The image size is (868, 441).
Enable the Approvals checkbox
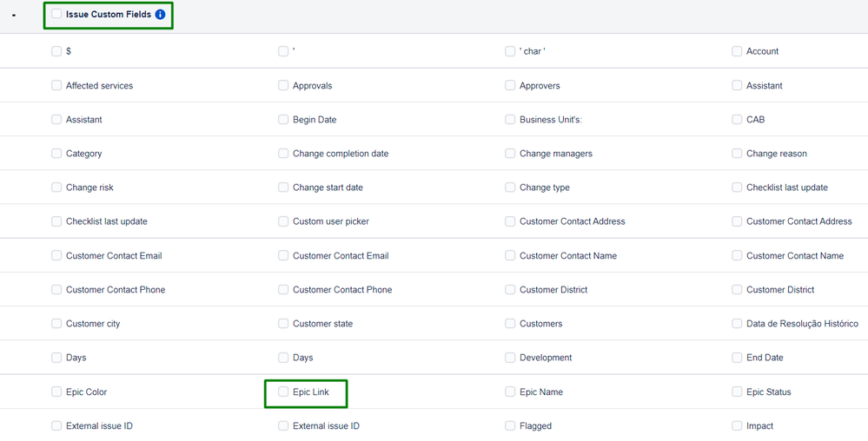(283, 86)
